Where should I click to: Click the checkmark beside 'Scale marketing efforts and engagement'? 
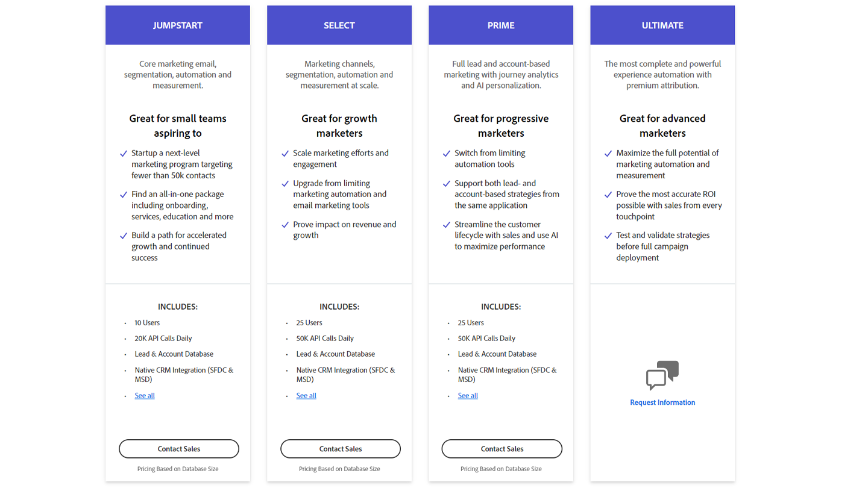[x=285, y=154]
